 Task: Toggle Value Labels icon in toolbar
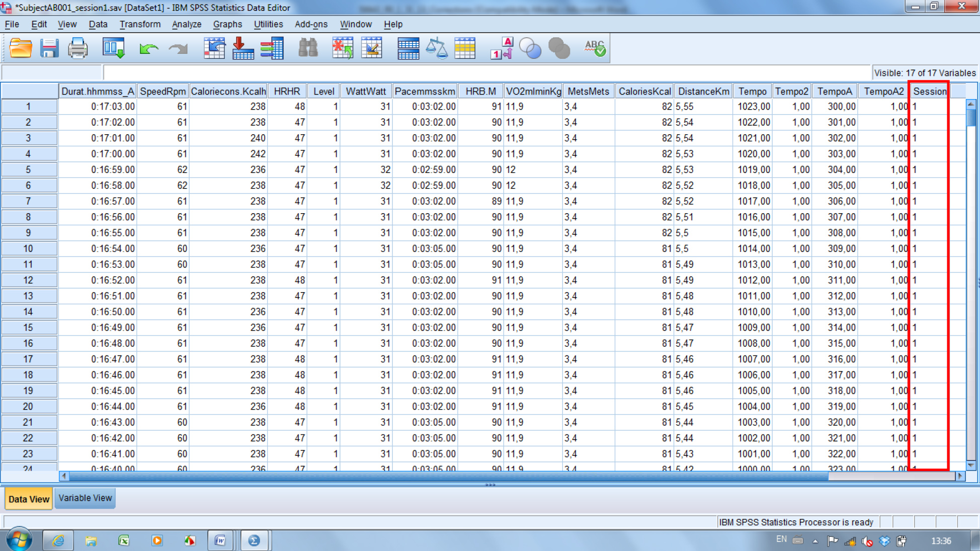pos(502,48)
